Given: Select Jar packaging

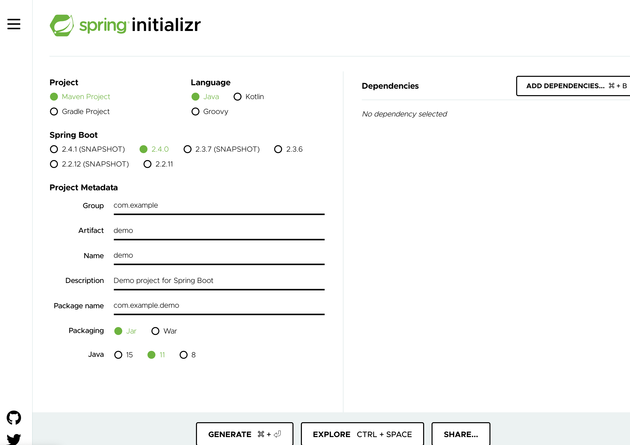Looking at the screenshot, I should pyautogui.click(x=125, y=331).
